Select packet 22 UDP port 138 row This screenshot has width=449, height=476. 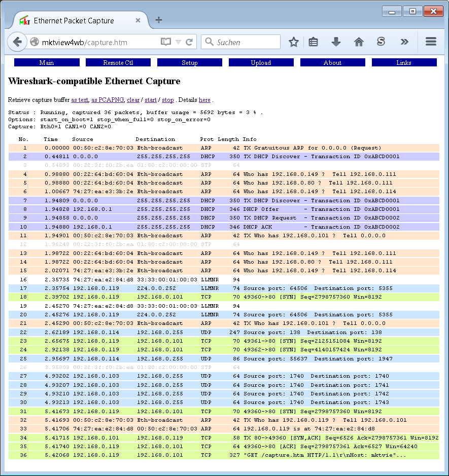click(224, 333)
